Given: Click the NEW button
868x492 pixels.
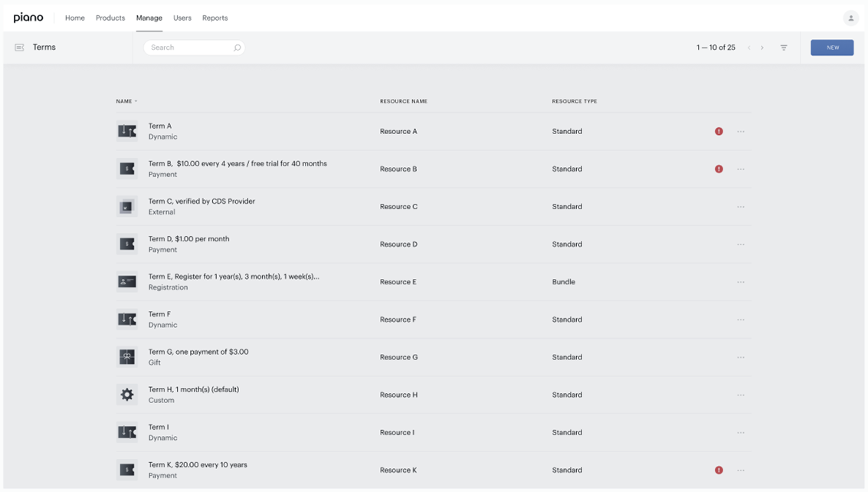Looking at the screenshot, I should (x=832, y=48).
